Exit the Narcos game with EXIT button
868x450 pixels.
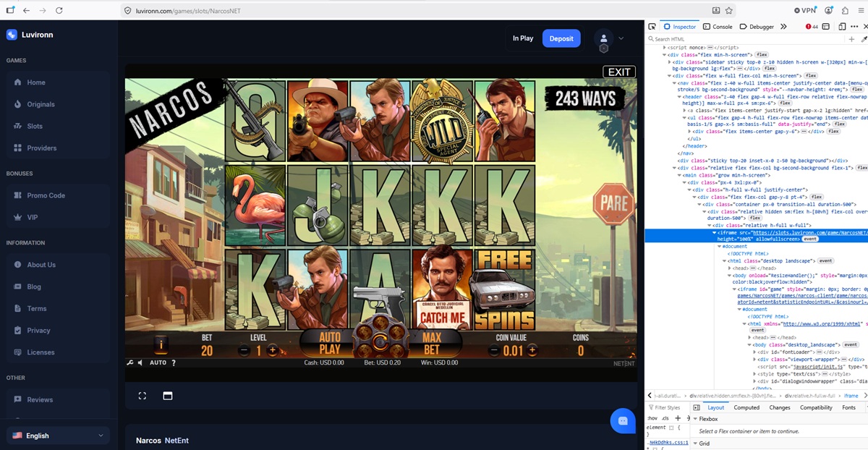pyautogui.click(x=619, y=72)
